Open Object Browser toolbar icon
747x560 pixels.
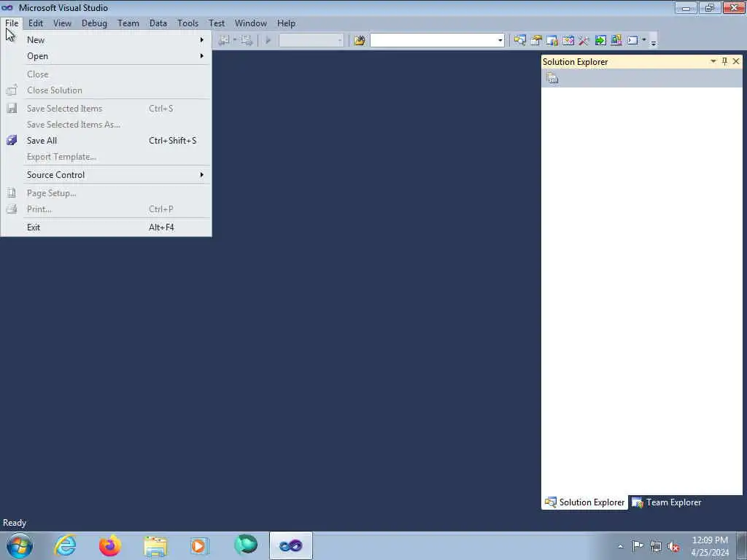[568, 41]
